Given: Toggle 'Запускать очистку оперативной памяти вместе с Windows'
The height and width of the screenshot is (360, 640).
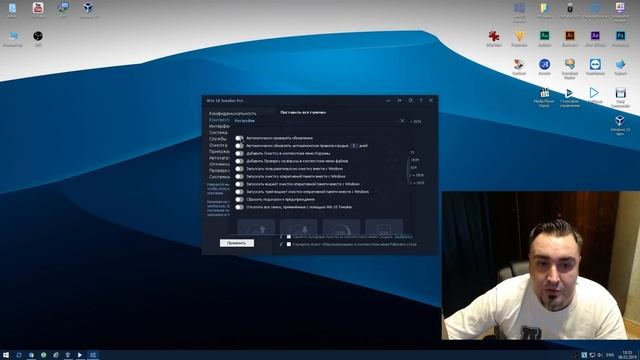Looking at the screenshot, I should 239,176.
